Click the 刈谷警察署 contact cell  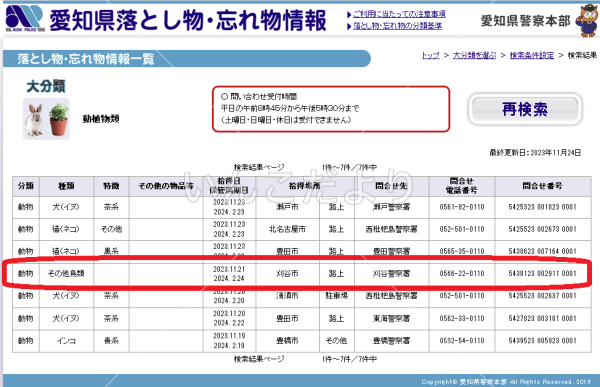coord(391,274)
